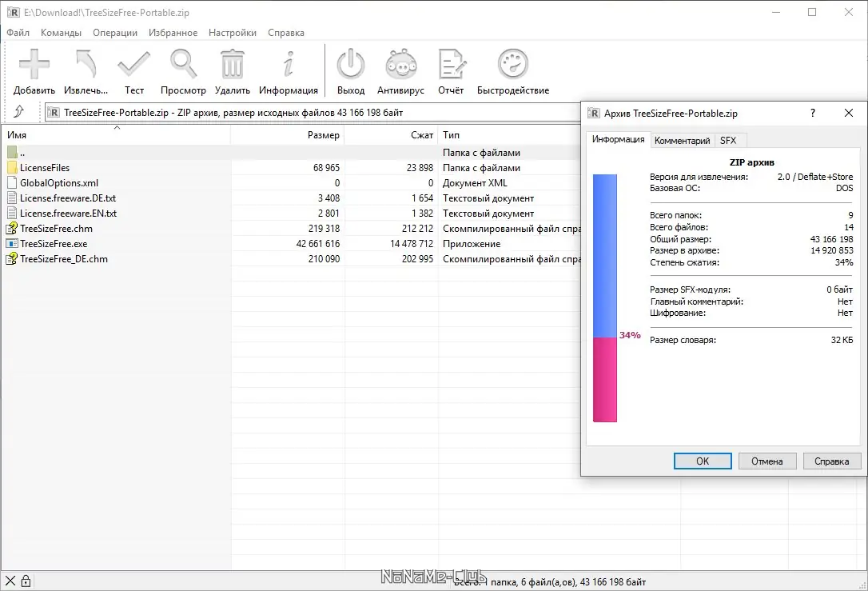Select License.freeware.DE.txt in the list
This screenshot has height=591, width=868.
[68, 198]
